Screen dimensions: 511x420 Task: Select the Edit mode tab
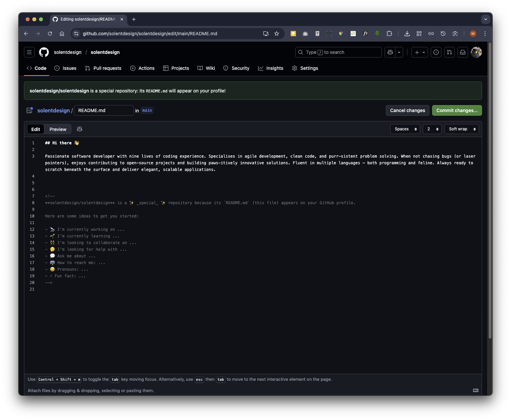coord(36,129)
